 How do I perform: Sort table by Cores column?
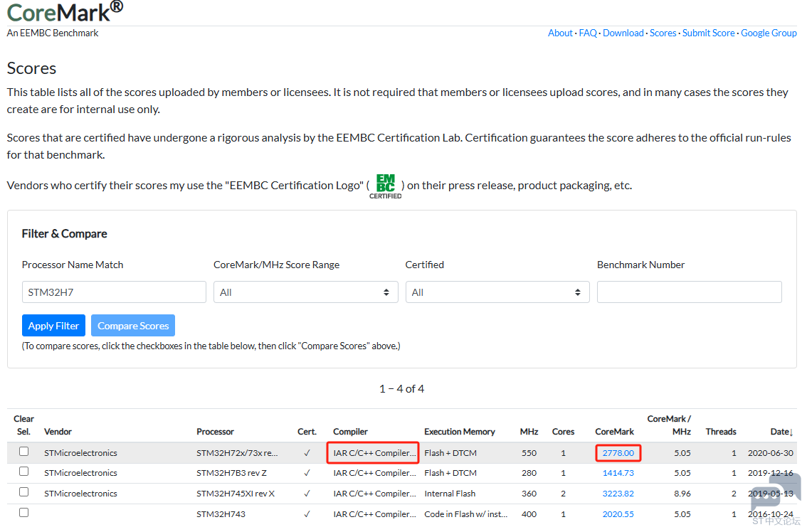(x=563, y=431)
